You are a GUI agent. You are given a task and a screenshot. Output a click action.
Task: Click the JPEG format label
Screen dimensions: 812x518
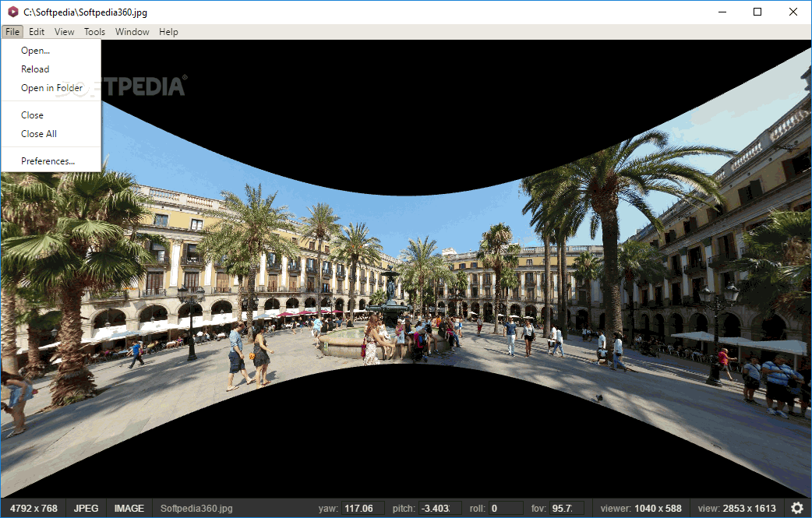click(86, 508)
